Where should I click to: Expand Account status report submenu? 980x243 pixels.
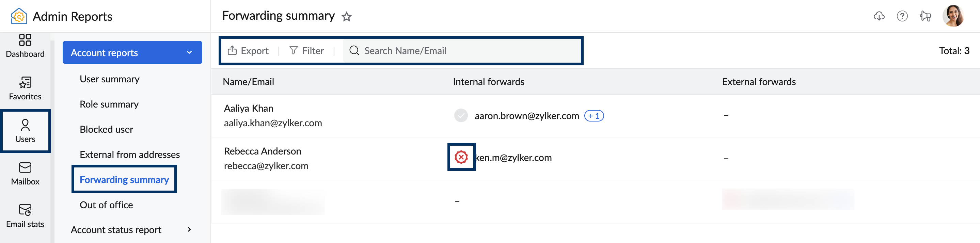(189, 229)
